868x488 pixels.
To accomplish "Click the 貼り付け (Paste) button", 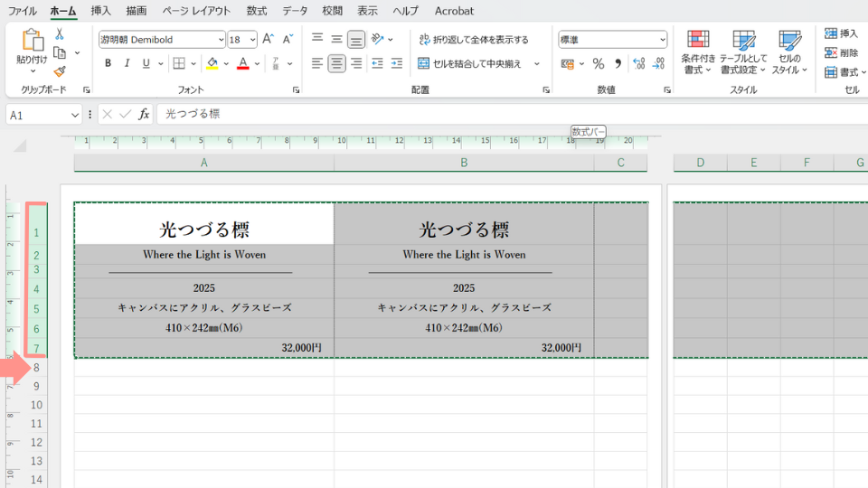I will click(x=32, y=51).
